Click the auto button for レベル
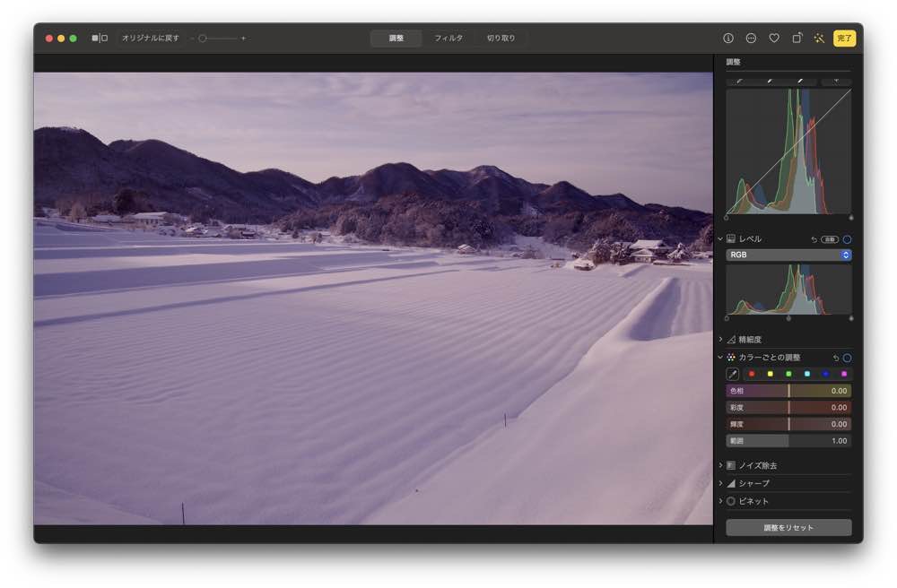The height and width of the screenshot is (588, 897). tap(830, 239)
